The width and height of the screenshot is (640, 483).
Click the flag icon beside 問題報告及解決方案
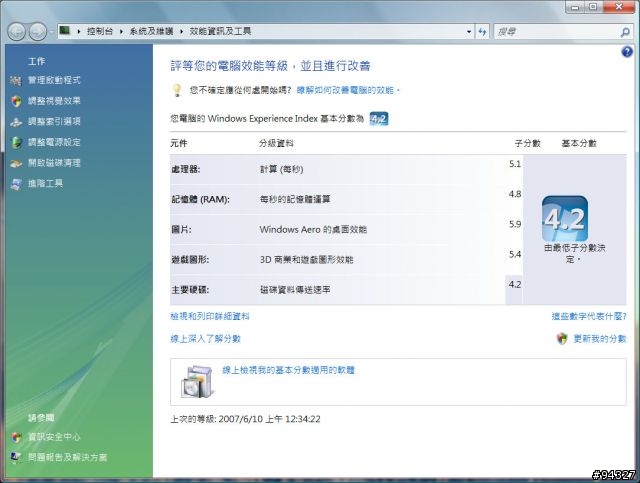point(16,458)
